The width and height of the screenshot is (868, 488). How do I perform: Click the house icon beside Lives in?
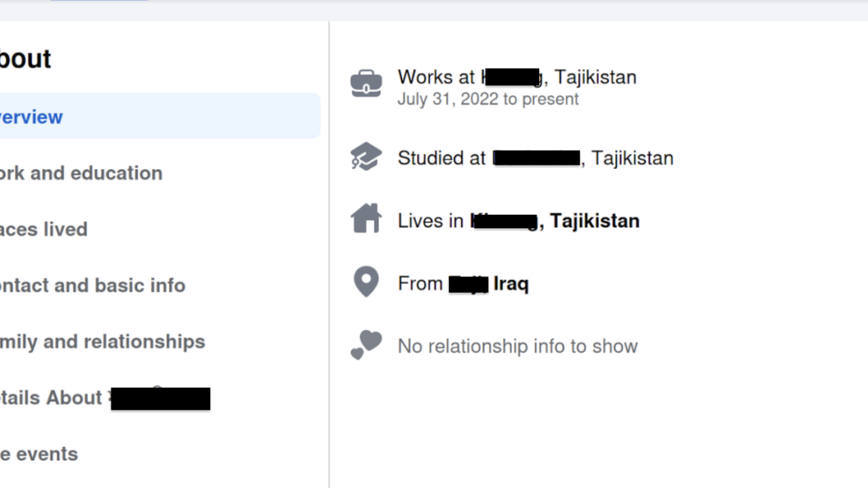366,218
